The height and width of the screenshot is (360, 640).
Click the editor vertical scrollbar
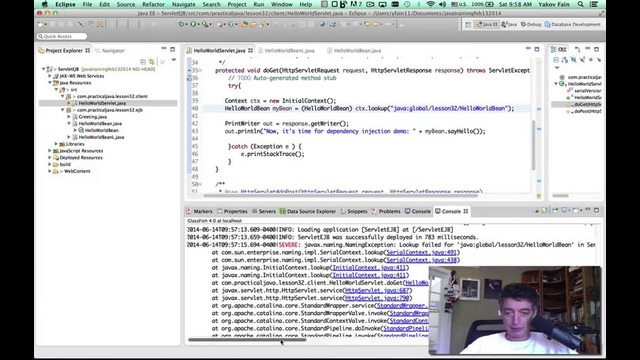533,145
